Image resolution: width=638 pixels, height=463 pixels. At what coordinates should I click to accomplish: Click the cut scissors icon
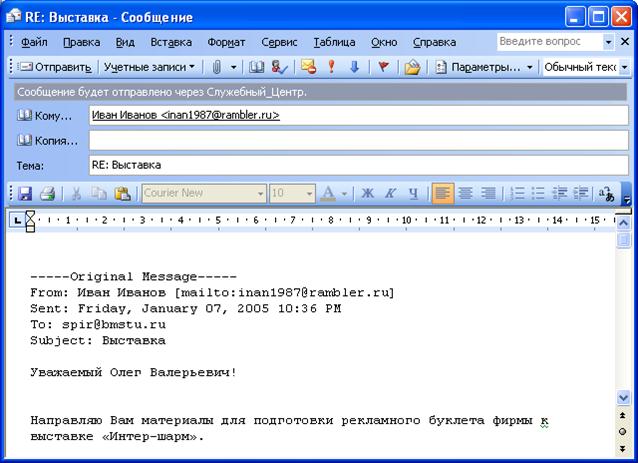[x=76, y=193]
